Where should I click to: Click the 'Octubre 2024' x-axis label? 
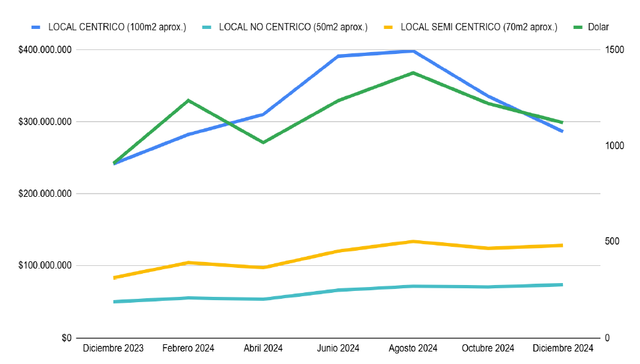[x=488, y=348]
